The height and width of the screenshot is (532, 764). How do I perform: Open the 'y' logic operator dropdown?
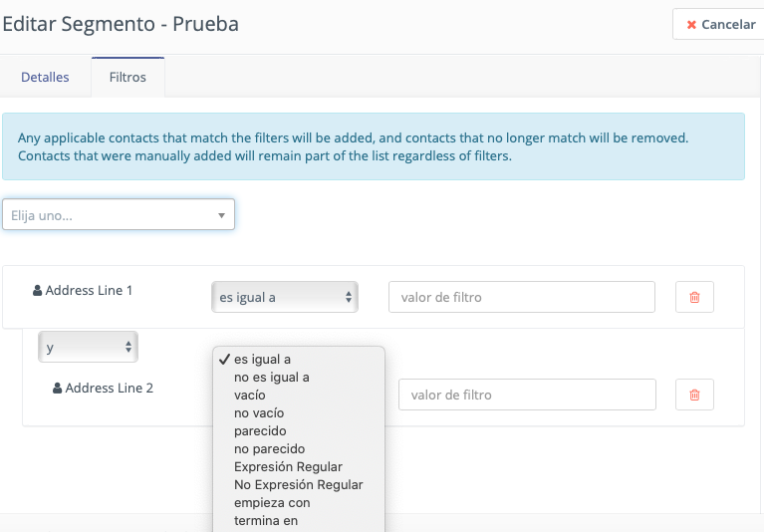point(89,347)
